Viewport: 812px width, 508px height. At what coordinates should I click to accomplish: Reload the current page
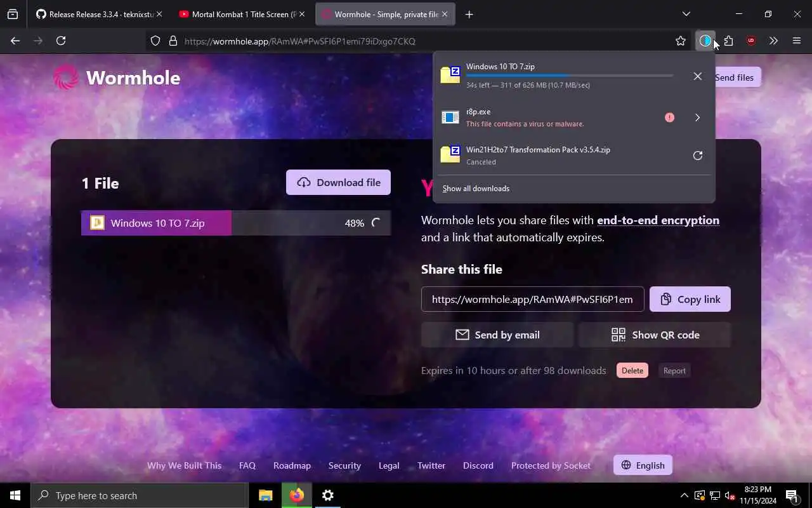[61, 41]
